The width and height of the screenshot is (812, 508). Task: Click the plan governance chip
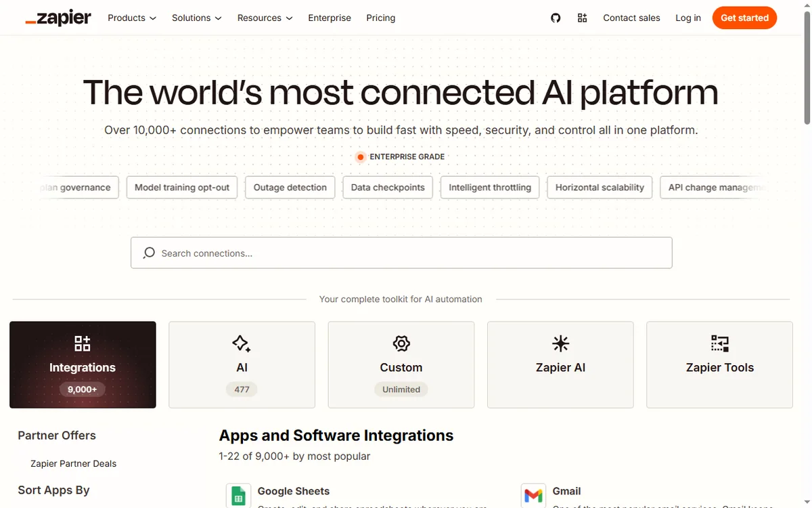(78, 188)
